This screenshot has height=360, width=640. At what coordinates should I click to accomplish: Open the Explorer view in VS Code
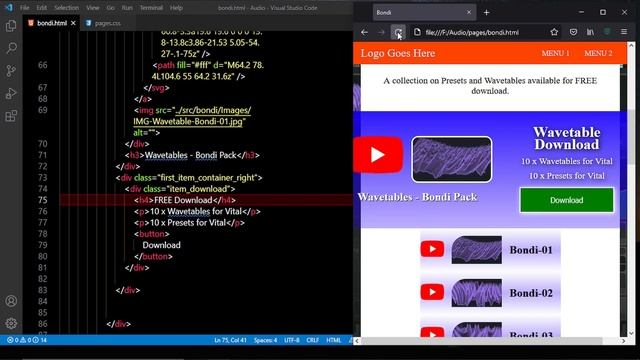pos(11,26)
